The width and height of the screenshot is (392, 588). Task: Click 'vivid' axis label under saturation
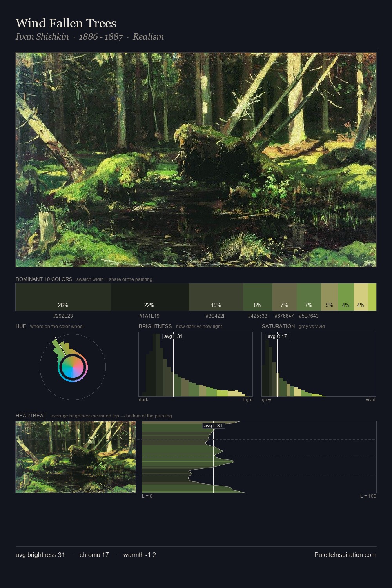[x=370, y=400]
